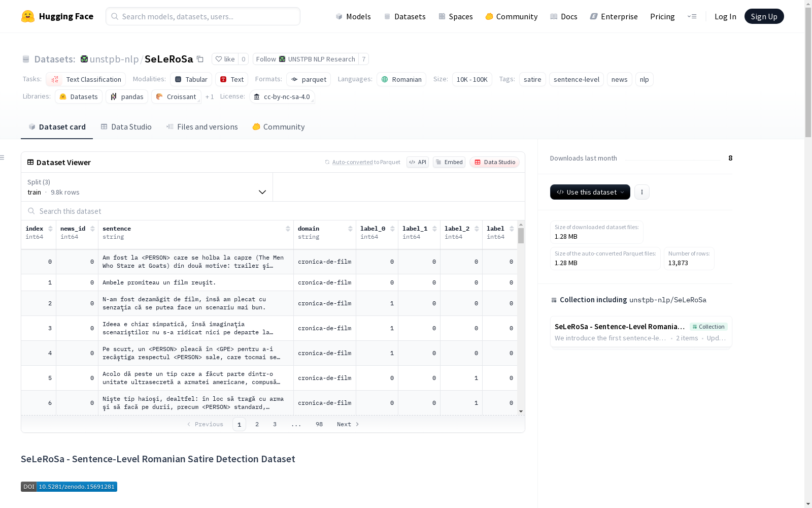Sort by the sentence column sort icon
Viewport: 812px width, 508px height.
pos(288,229)
